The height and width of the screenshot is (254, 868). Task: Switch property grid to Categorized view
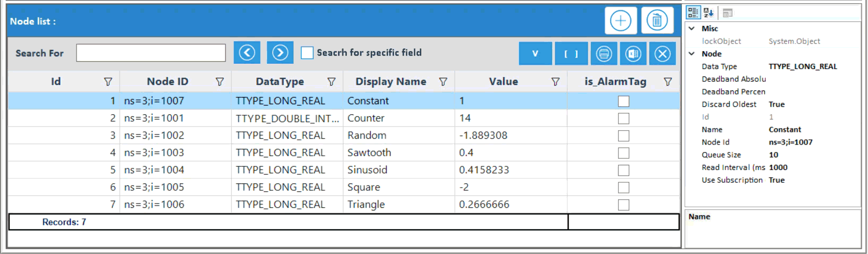click(692, 12)
